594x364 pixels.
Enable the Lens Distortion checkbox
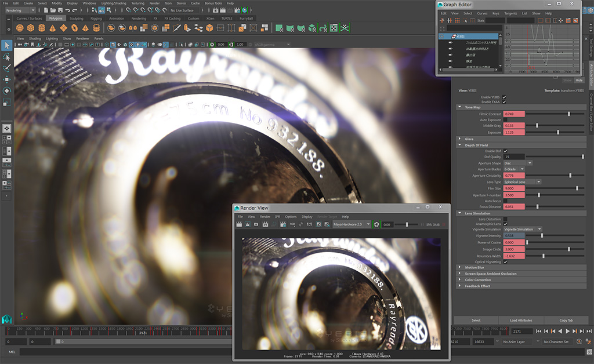(504, 219)
